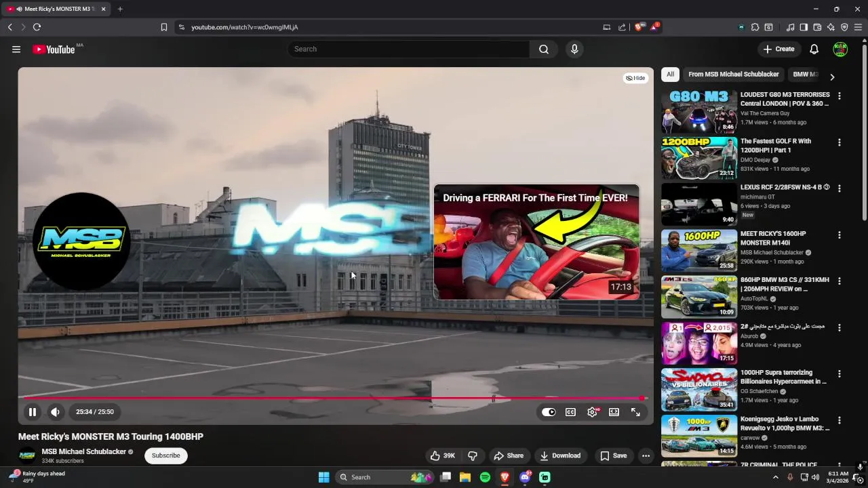The width and height of the screenshot is (868, 488).
Task: Subscribe to MSB Michael Schublacker
Action: click(x=165, y=455)
